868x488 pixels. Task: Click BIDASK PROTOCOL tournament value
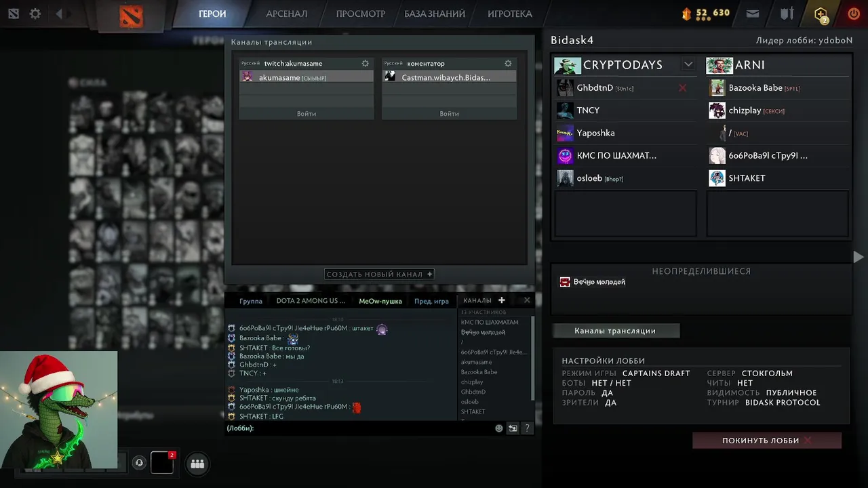coord(783,403)
